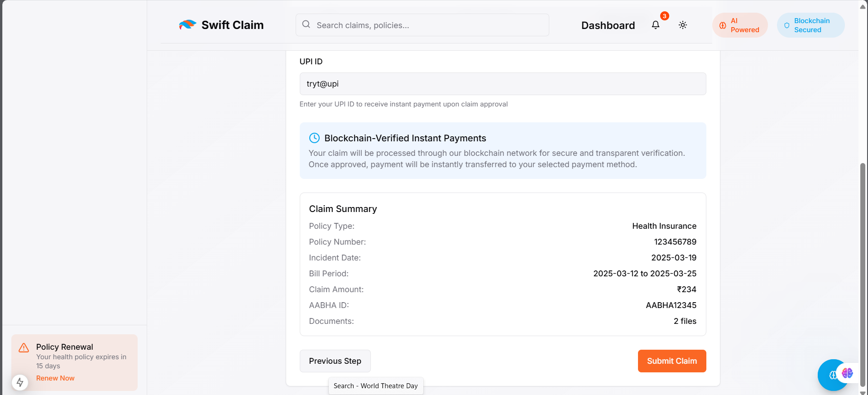Click the scrollbar's up arrow
The width and height of the screenshot is (868, 395).
863,6
